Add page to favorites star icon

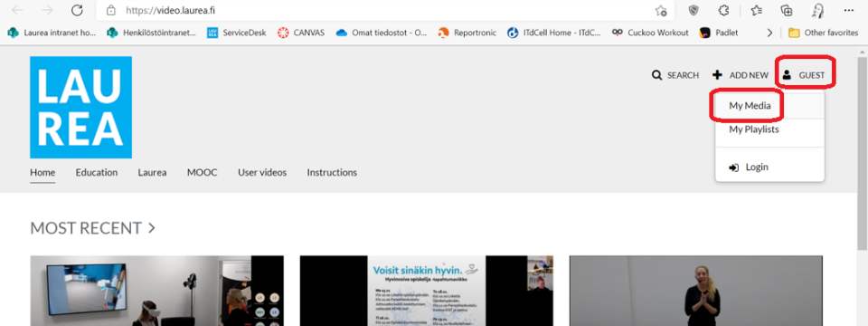pos(661,11)
